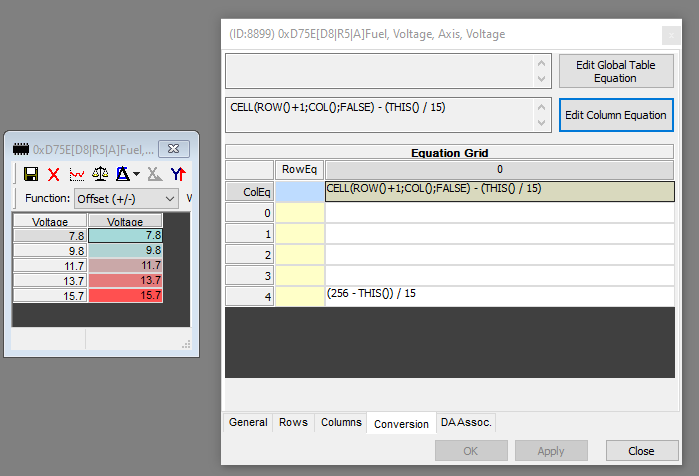Open the Columns tab
This screenshot has width=699, height=476.
coord(341,423)
